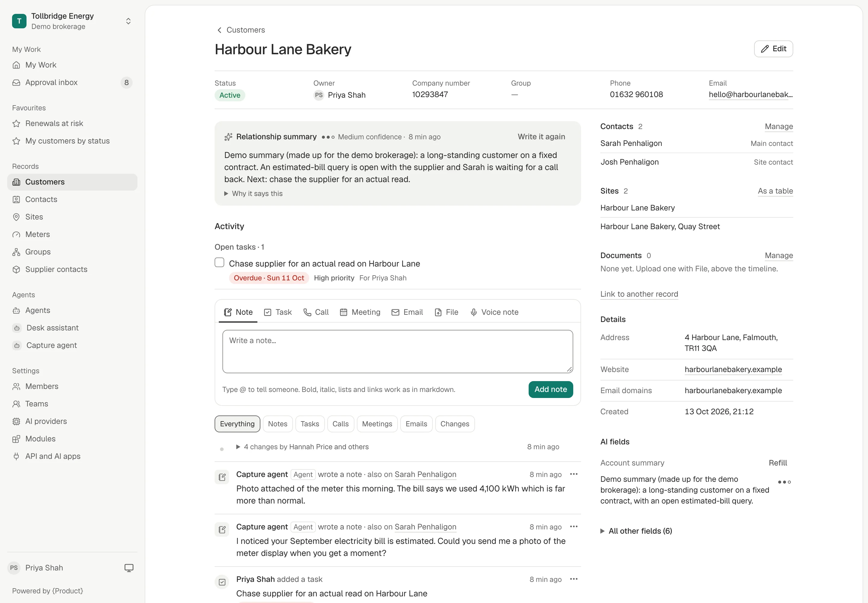This screenshot has height=603, width=868.
Task: Click the AI providers chip icon
Action: click(16, 421)
